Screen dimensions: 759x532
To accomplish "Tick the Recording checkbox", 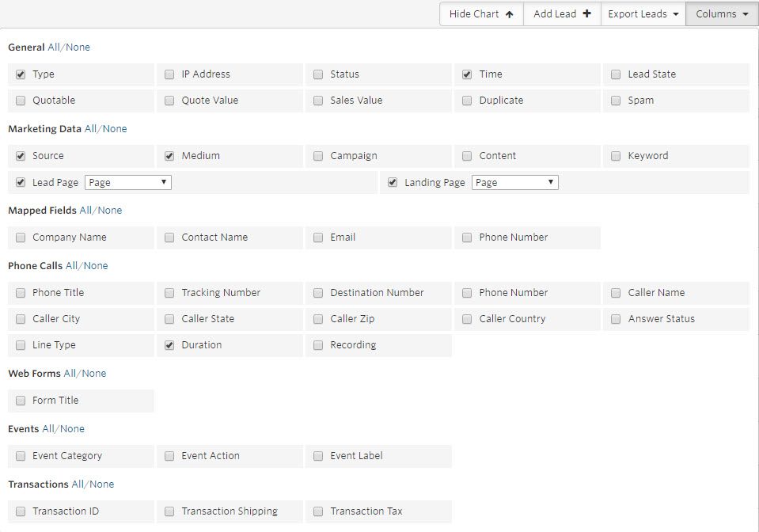I will coord(318,345).
